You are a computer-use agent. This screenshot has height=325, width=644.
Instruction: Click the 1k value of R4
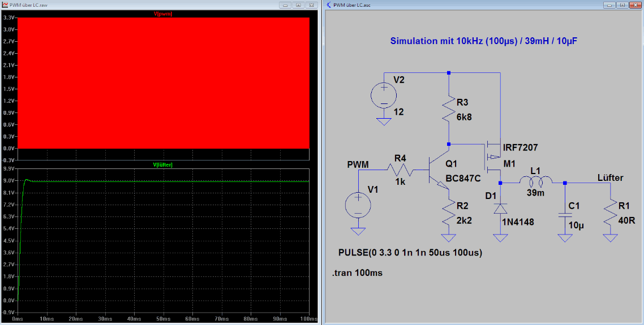(400, 181)
